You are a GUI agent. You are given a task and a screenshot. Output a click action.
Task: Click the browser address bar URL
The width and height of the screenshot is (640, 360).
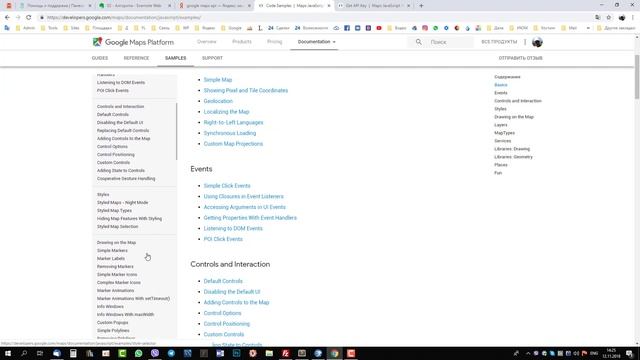(x=124, y=18)
